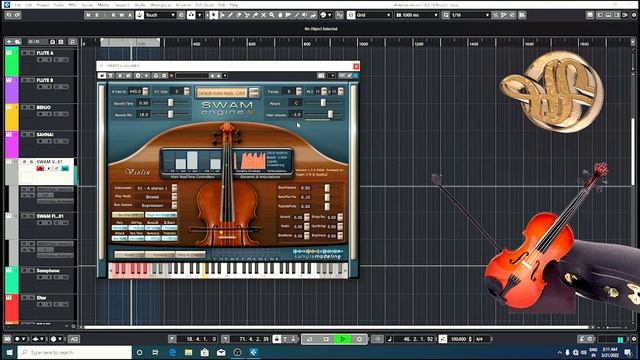Viewport: 640px width, 360px height.
Task: Toggle the global Write W toolbar button
Action: (x=122, y=15)
